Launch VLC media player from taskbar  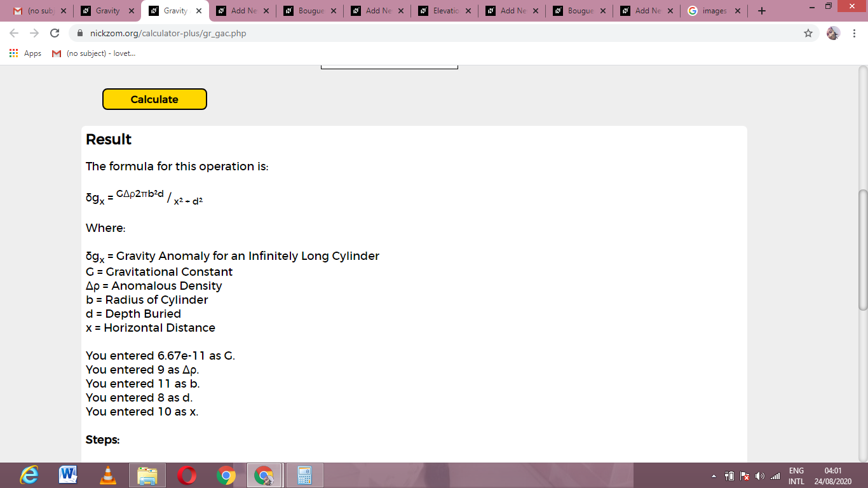108,475
